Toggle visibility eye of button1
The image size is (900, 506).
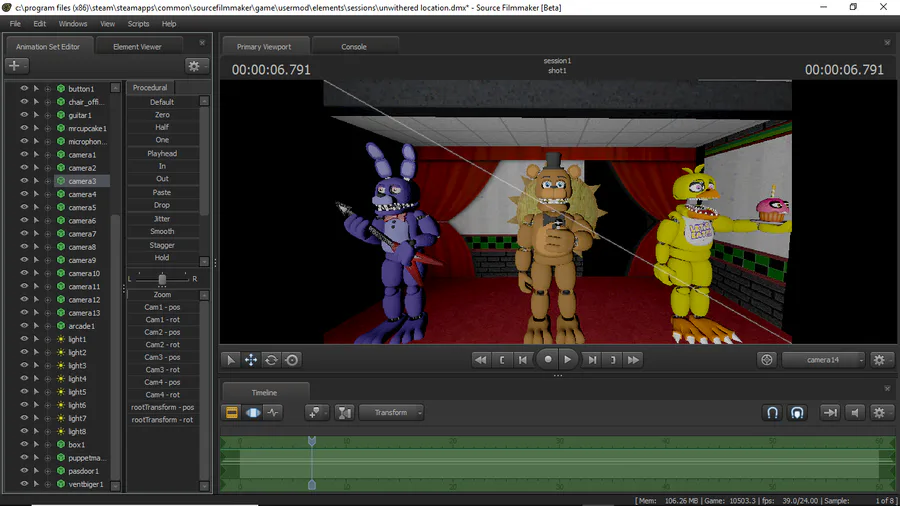click(24, 88)
